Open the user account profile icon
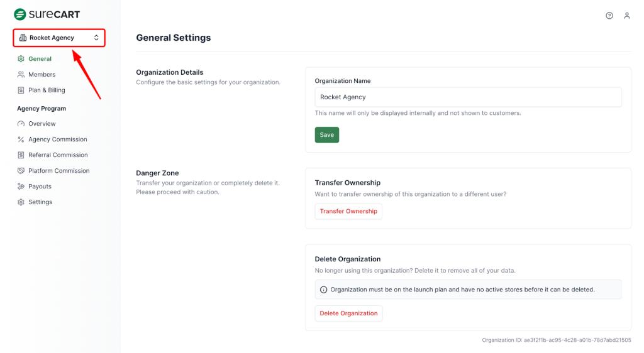This screenshot has width=644, height=353. coord(627,16)
